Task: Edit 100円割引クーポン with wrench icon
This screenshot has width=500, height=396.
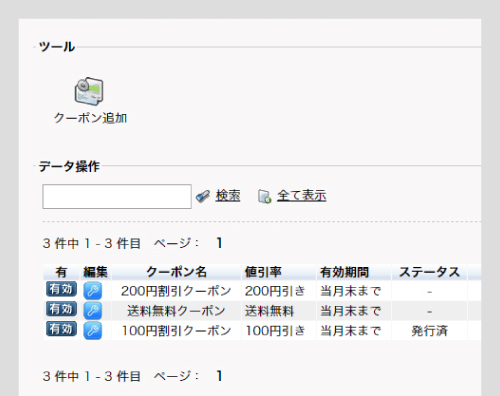Action: (x=93, y=331)
